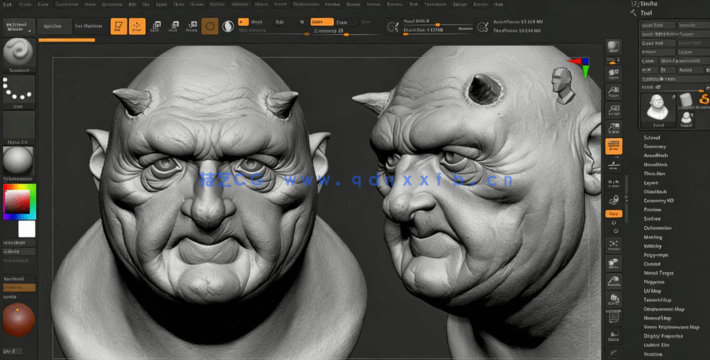710x360 pixels.
Task: Click the dial icon beside the point counts
Action: tap(483, 27)
